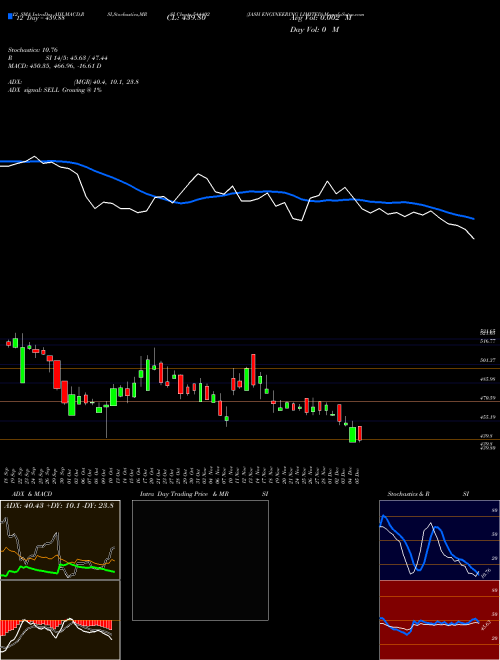Screen dimensions: 500x660
Task: Click the last red candlestick on the chart
Action: click(x=360, y=434)
